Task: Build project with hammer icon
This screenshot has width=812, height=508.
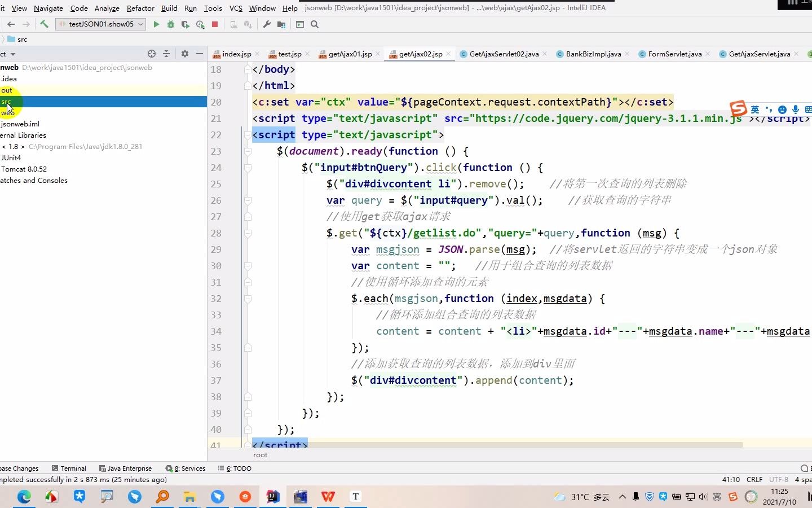Action: (x=44, y=24)
